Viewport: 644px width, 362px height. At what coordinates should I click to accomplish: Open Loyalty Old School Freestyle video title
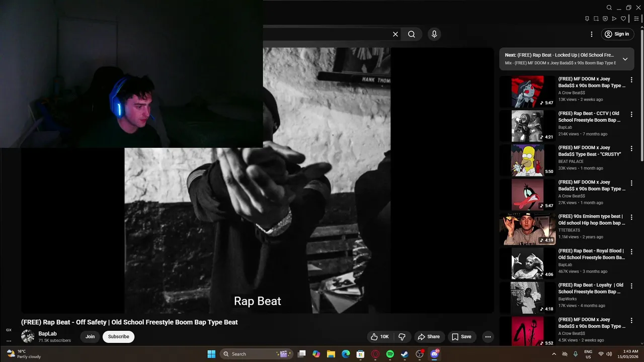591,288
